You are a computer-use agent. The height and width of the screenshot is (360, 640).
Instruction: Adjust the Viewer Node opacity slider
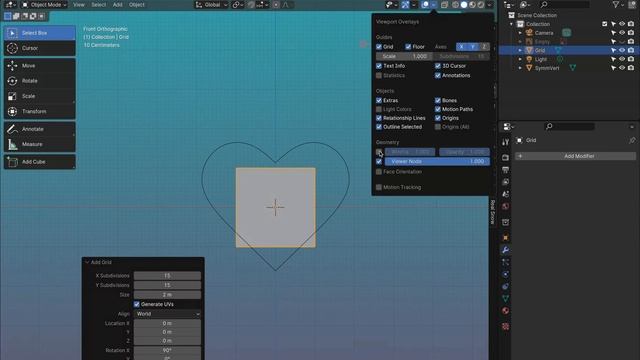(x=437, y=162)
